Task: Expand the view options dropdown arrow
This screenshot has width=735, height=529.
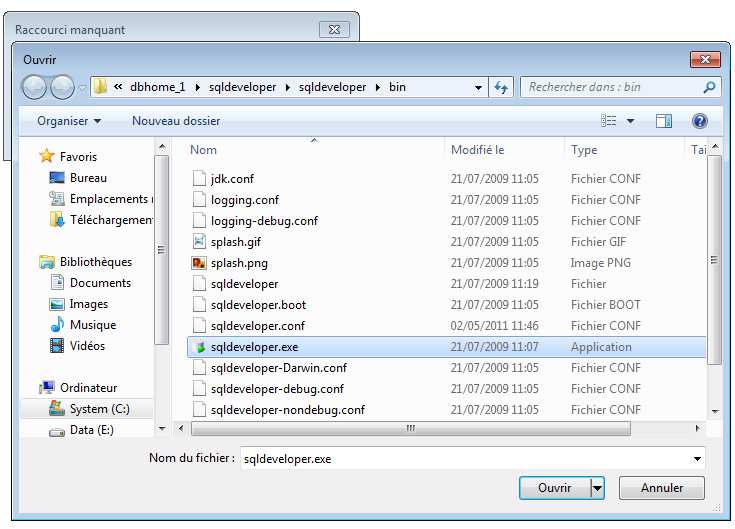Action: 630,121
